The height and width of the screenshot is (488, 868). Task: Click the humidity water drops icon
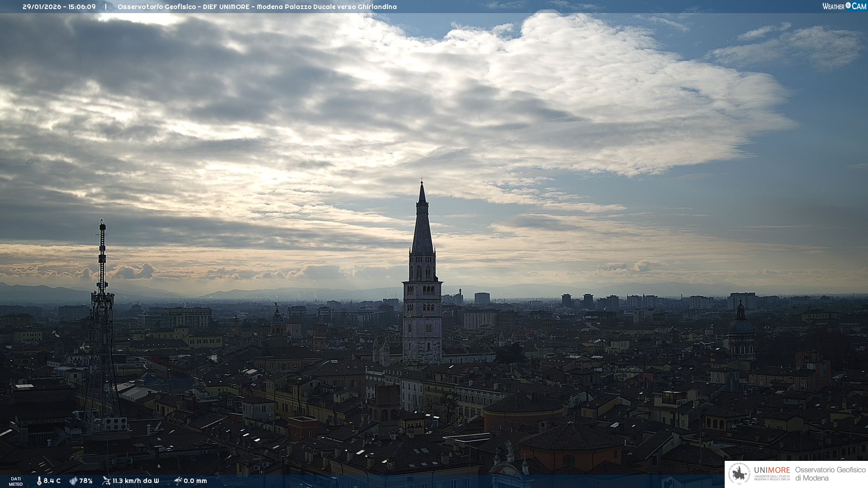[73, 481]
